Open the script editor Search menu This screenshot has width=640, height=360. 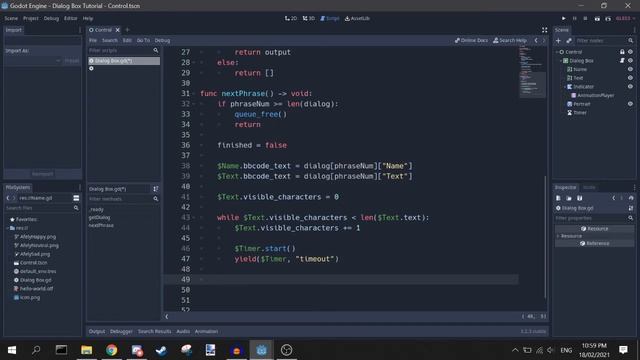tap(109, 40)
